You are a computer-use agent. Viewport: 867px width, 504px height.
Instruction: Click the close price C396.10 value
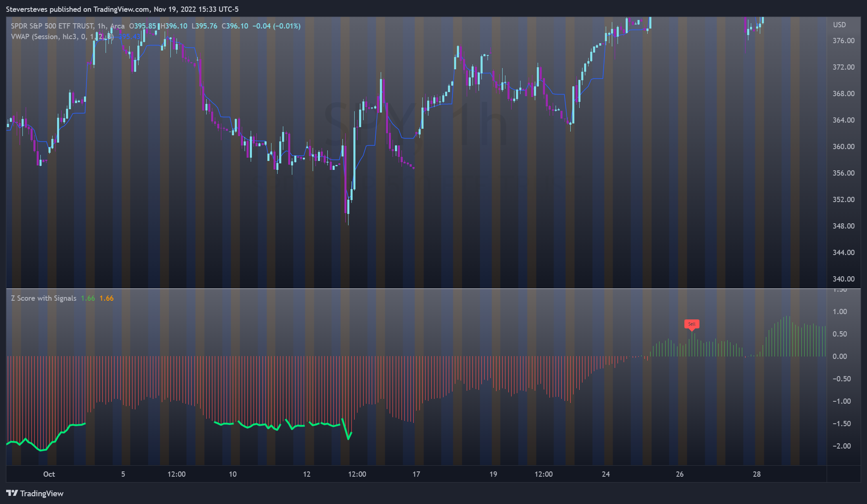tap(235, 26)
